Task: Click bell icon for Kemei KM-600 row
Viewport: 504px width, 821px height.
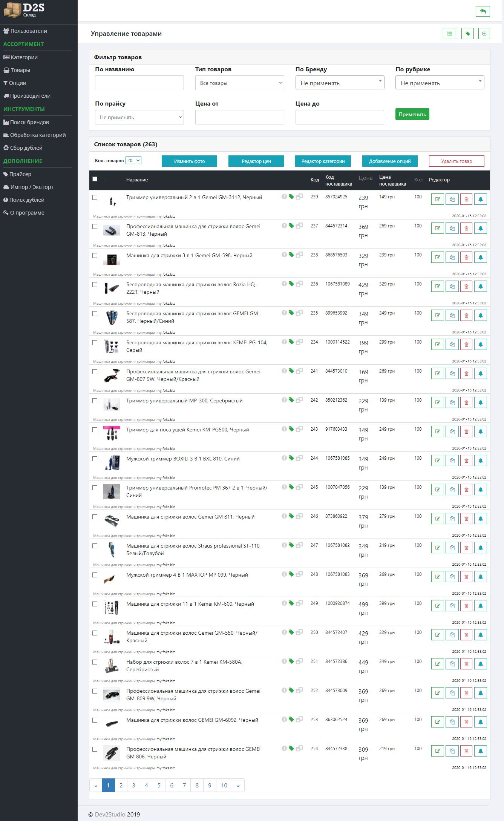Action: coord(481,606)
